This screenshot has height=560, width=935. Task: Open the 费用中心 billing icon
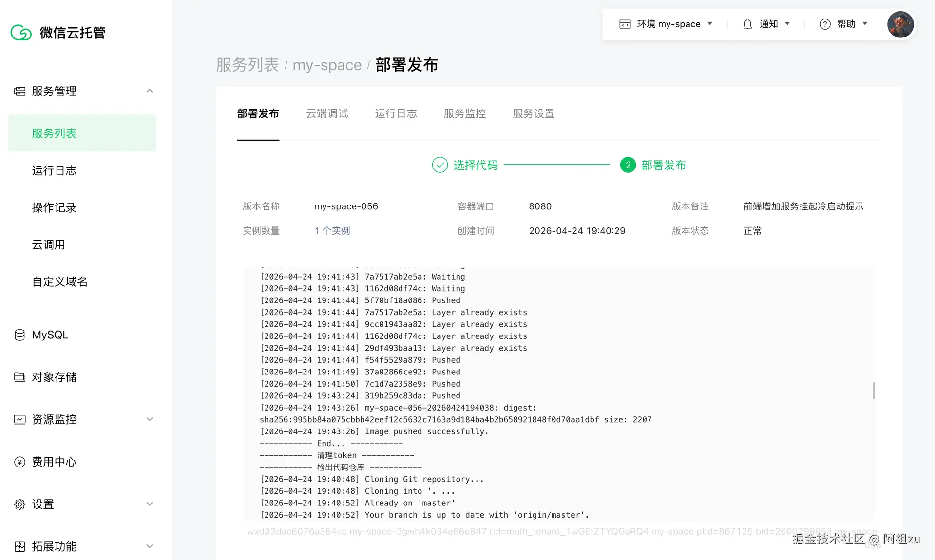19,462
